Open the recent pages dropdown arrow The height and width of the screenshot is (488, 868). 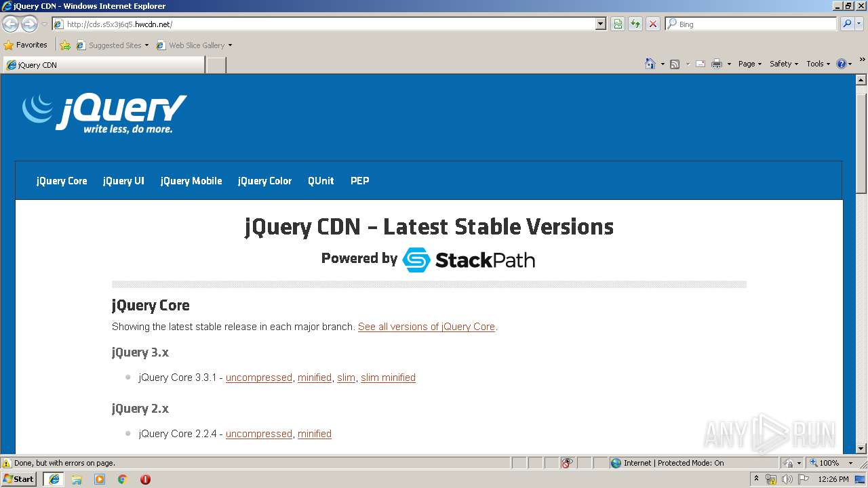(44, 24)
